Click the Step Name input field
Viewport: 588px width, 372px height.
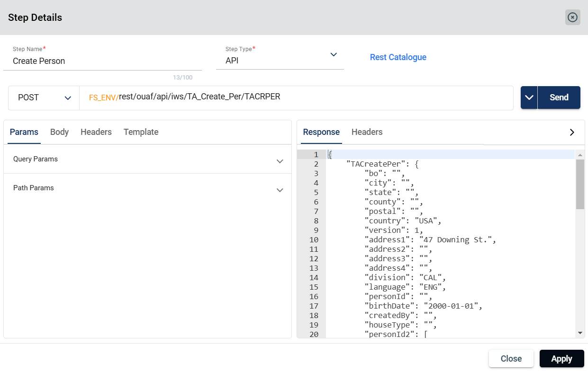pyautogui.click(x=102, y=61)
